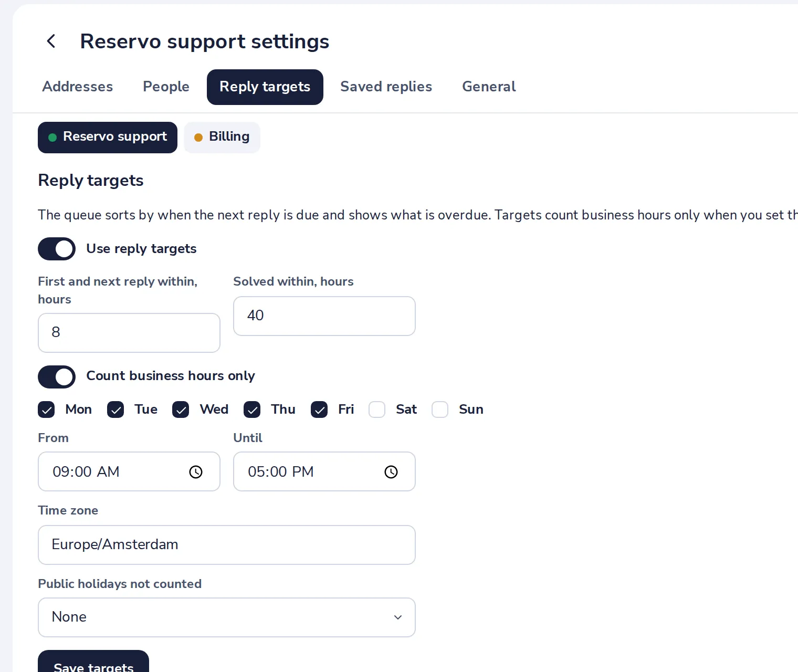Uncheck the Tue checkbox

115,409
